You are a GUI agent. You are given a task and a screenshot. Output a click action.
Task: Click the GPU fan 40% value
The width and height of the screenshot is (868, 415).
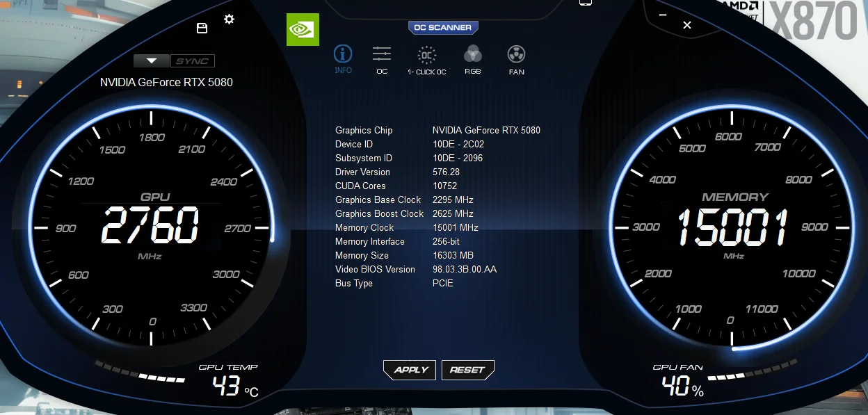[x=682, y=386]
